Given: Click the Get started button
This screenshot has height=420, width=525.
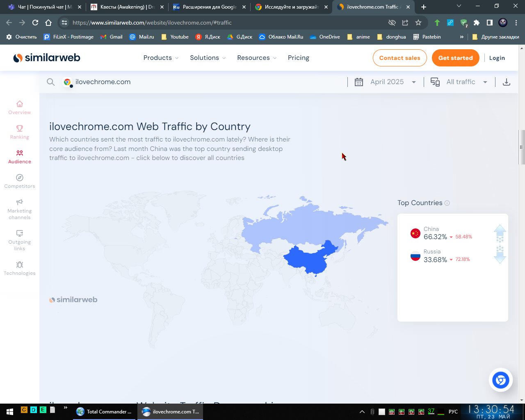Looking at the screenshot, I should (456, 58).
